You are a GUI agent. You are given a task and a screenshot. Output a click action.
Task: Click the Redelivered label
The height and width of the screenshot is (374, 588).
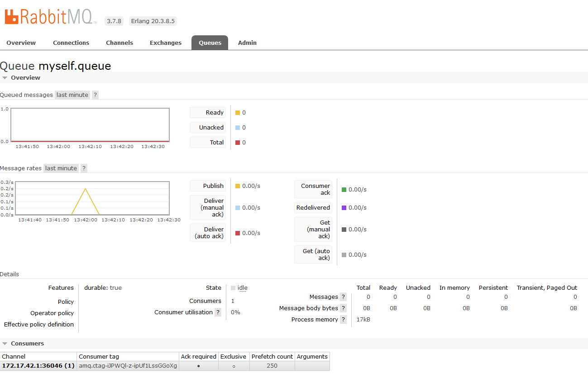pos(313,208)
